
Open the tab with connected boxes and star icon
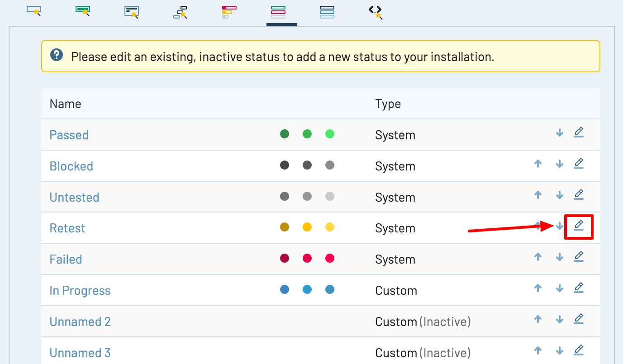click(180, 11)
